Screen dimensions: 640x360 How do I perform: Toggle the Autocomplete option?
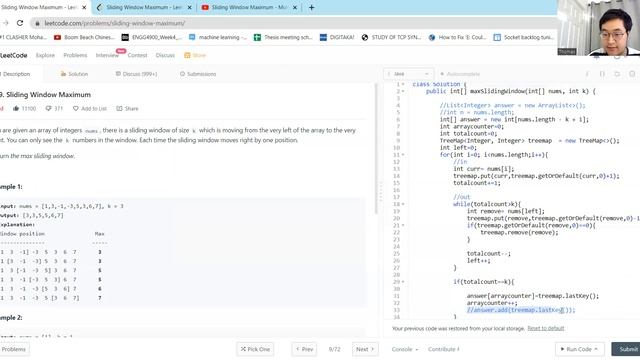(460, 74)
